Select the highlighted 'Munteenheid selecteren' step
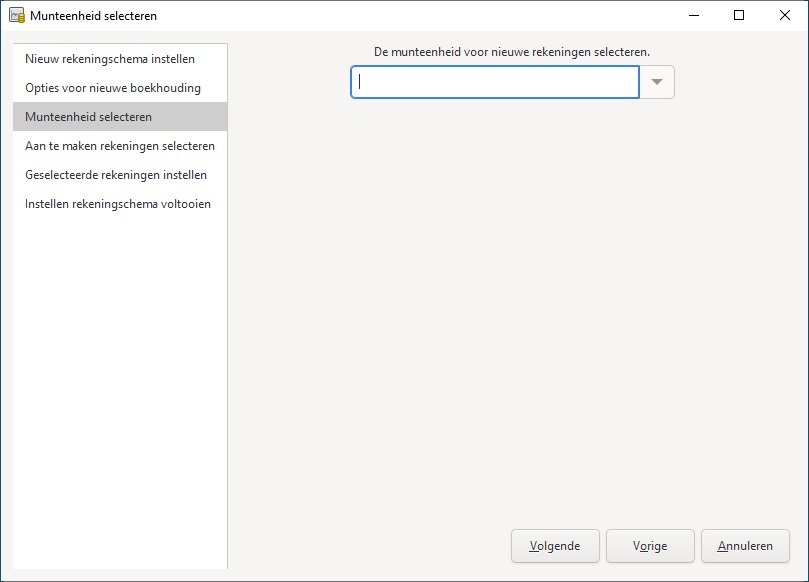The width and height of the screenshot is (809, 582). tap(89, 117)
